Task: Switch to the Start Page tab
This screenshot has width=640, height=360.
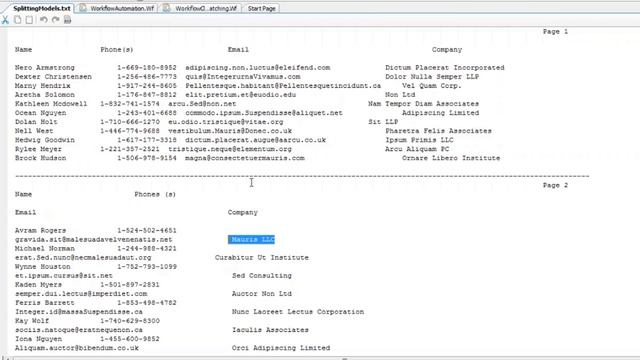Action: (261, 8)
